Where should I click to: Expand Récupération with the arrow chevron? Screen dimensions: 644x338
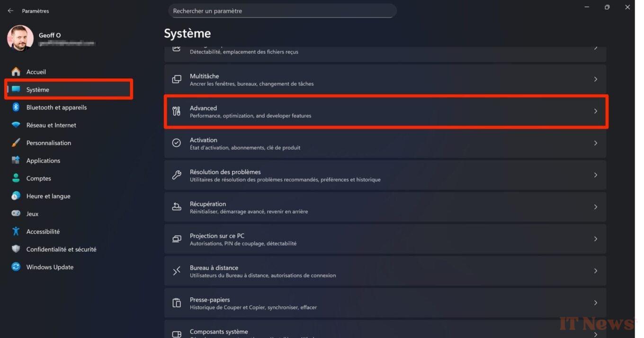coord(596,207)
